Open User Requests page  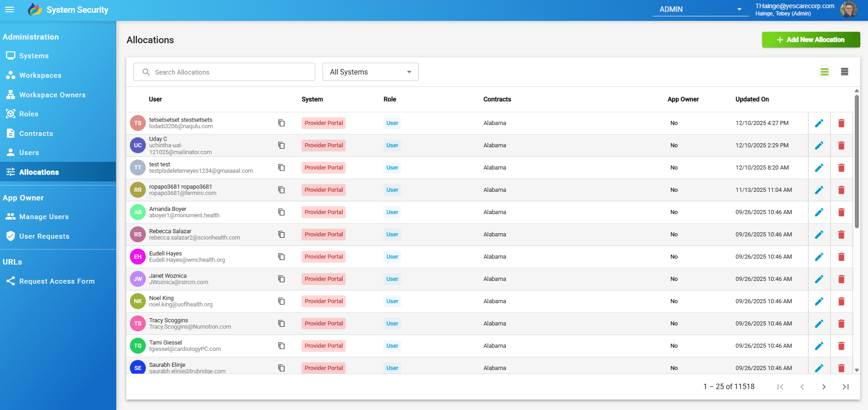58,236
